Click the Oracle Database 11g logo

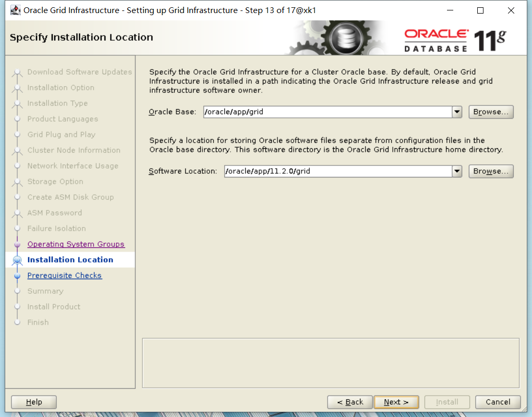455,41
